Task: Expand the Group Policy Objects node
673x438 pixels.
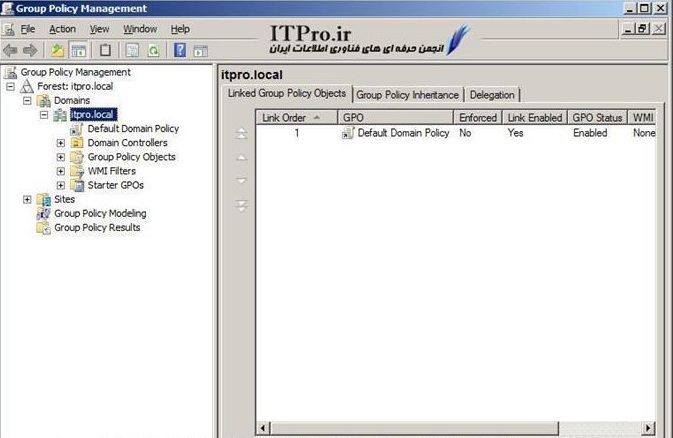Action: [60, 157]
